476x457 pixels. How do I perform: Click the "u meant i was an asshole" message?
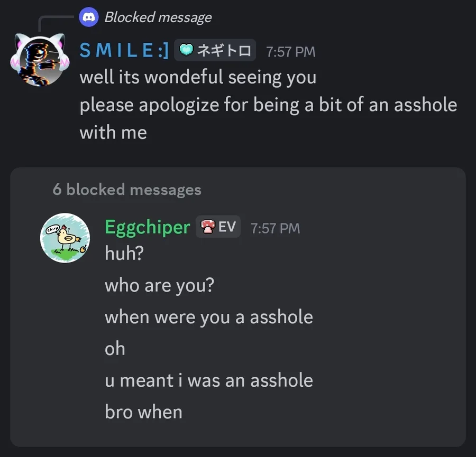click(208, 380)
